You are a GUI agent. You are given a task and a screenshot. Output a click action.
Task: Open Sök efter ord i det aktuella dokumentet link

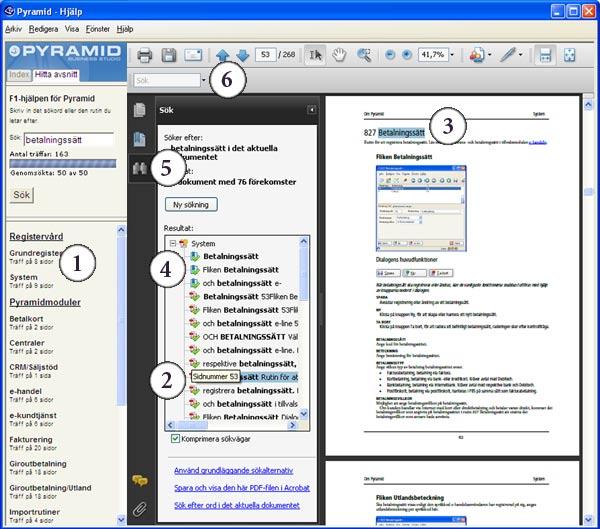click(236, 505)
